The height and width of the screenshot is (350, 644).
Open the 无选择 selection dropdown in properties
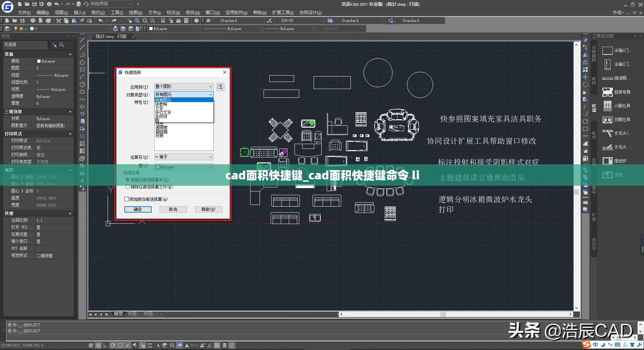[x=25, y=45]
